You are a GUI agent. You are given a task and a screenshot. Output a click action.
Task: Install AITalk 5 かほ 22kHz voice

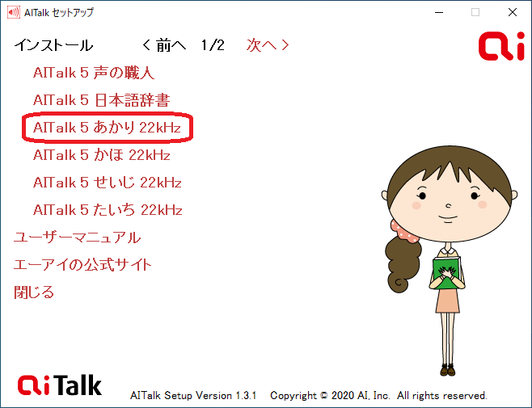coord(101,155)
